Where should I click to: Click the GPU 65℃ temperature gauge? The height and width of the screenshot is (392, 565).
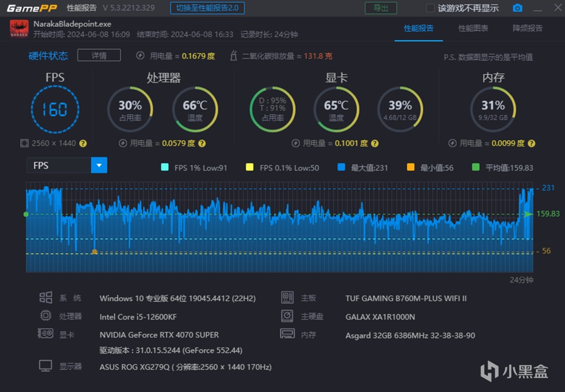point(336,109)
